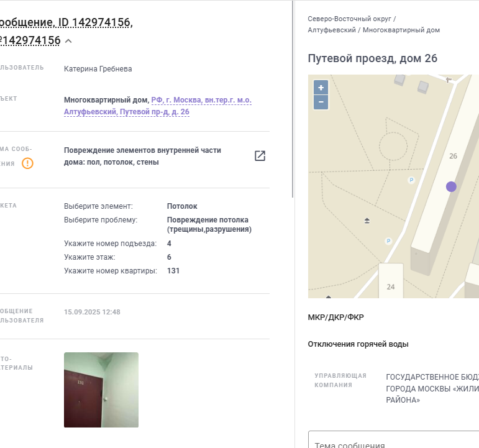Click the lower parking P marker on map

coord(388,241)
